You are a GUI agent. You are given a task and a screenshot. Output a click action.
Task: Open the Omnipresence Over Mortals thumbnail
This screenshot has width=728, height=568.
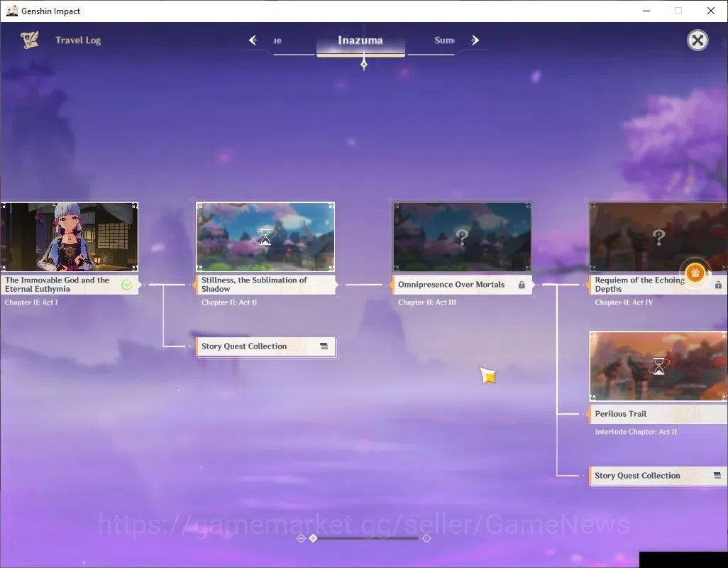(462, 237)
